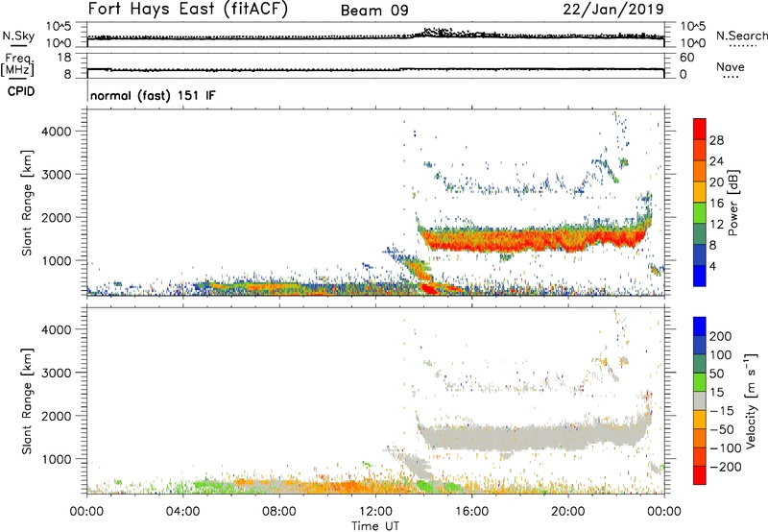
Task: Click the 'N.Search' legend label
Action: point(741,36)
